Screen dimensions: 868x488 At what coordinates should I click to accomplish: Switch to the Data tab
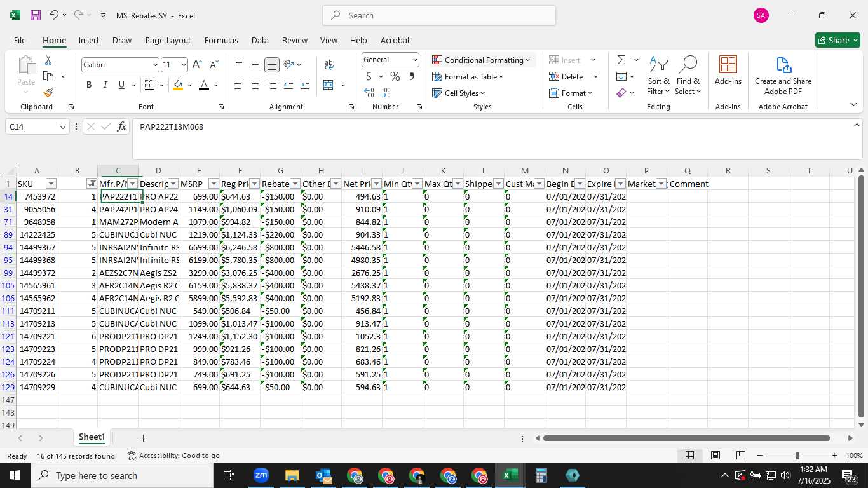260,40
